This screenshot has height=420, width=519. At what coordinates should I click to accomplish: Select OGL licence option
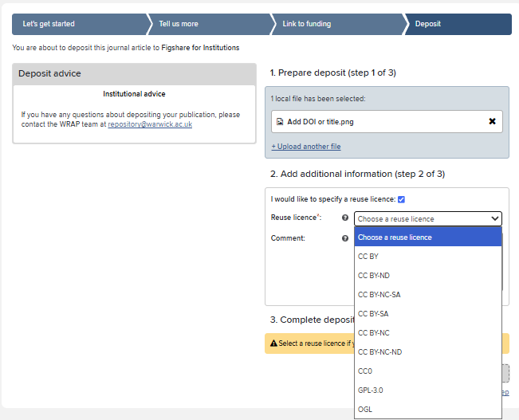click(428, 410)
